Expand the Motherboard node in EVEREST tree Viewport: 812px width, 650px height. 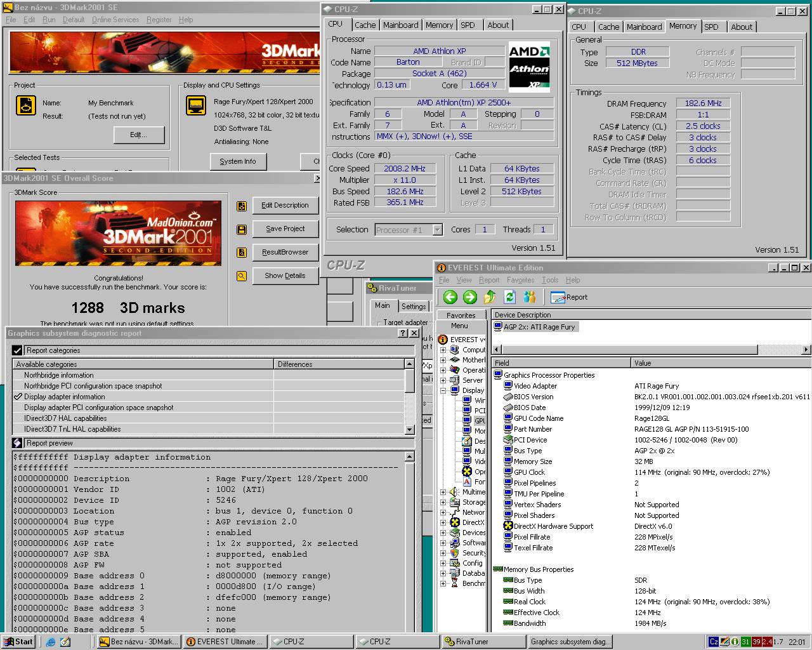[x=443, y=360]
